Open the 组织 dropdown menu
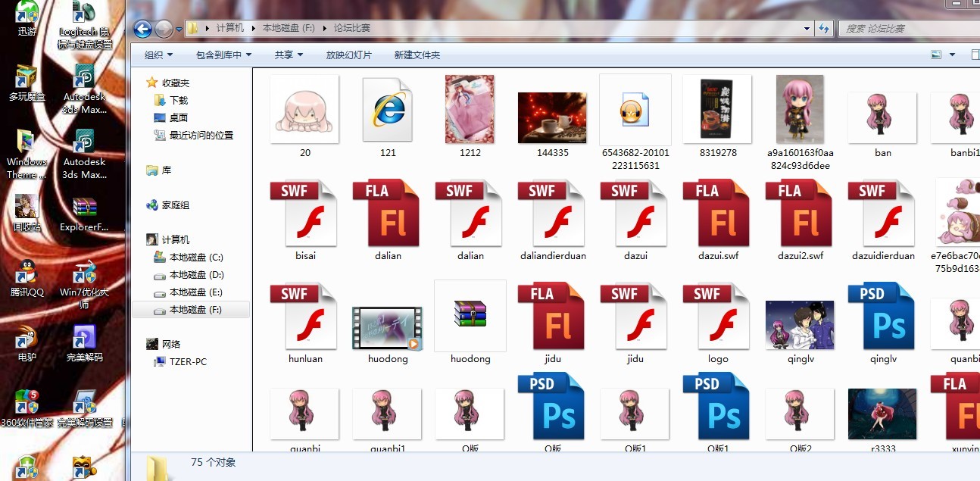Image resolution: width=980 pixels, height=481 pixels. pyautogui.click(x=158, y=55)
